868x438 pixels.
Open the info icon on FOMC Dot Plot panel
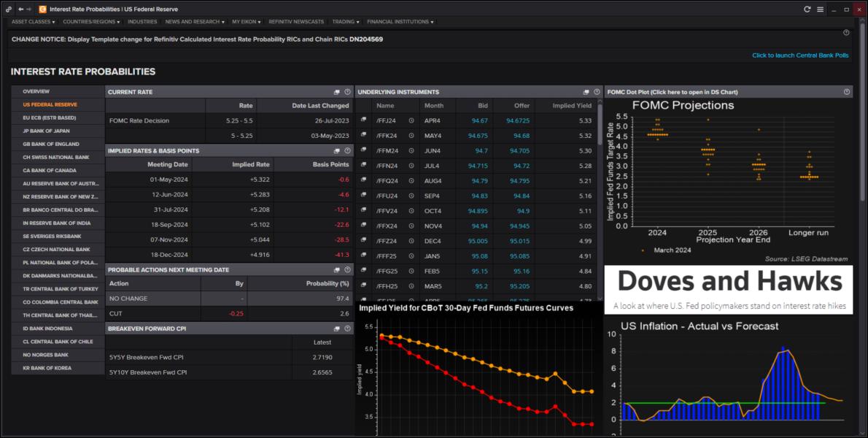847,91
